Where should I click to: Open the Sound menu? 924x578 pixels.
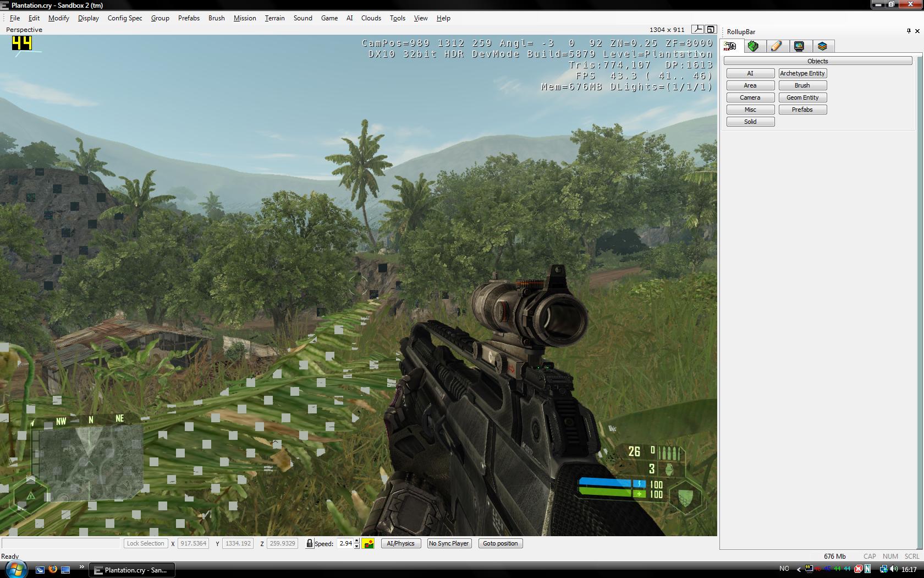[x=303, y=18]
